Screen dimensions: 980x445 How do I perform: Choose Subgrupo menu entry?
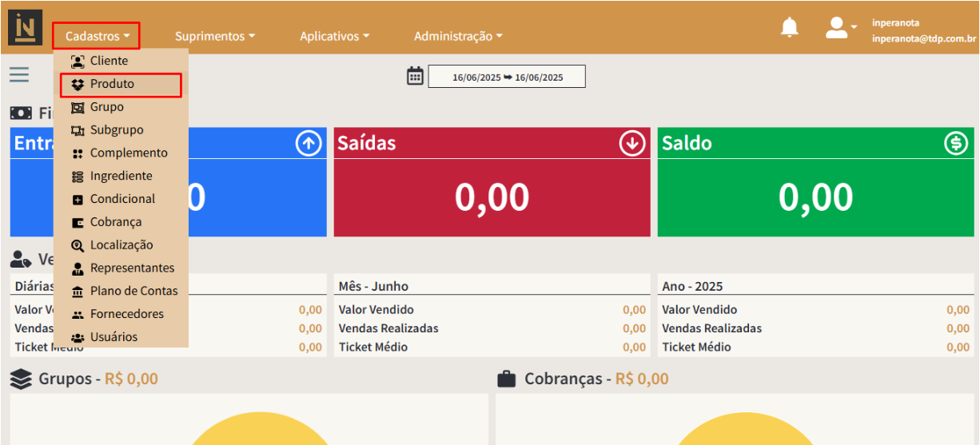(122, 130)
